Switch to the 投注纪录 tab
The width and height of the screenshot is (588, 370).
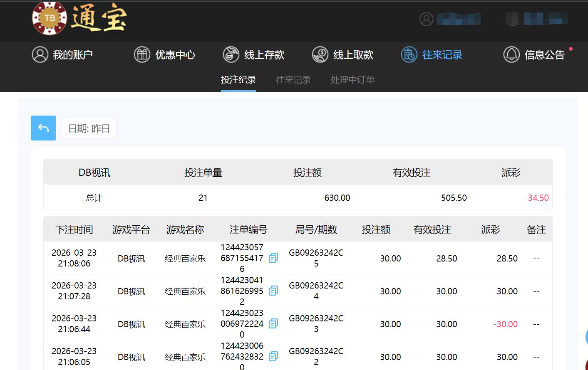(x=238, y=79)
